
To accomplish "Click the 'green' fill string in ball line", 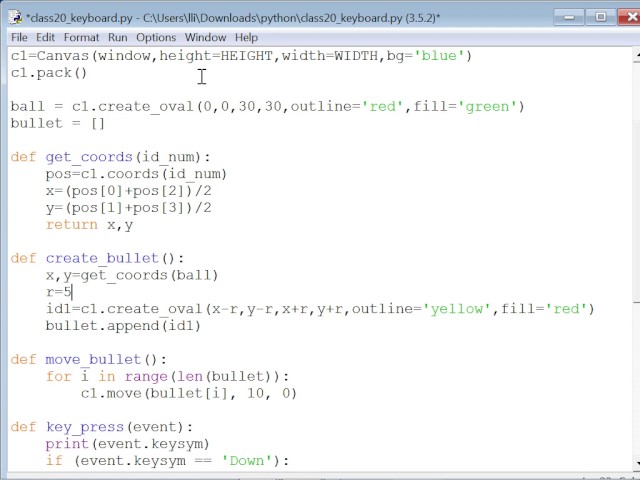I will coord(487,107).
